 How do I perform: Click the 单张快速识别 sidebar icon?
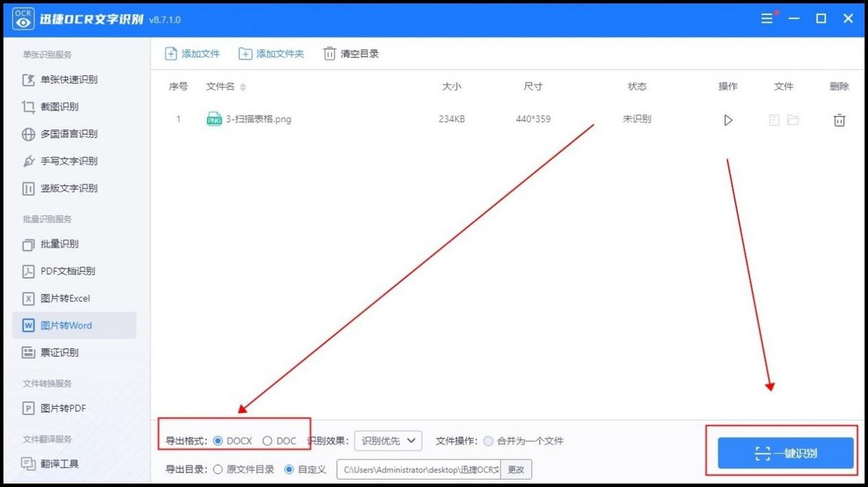(28, 80)
